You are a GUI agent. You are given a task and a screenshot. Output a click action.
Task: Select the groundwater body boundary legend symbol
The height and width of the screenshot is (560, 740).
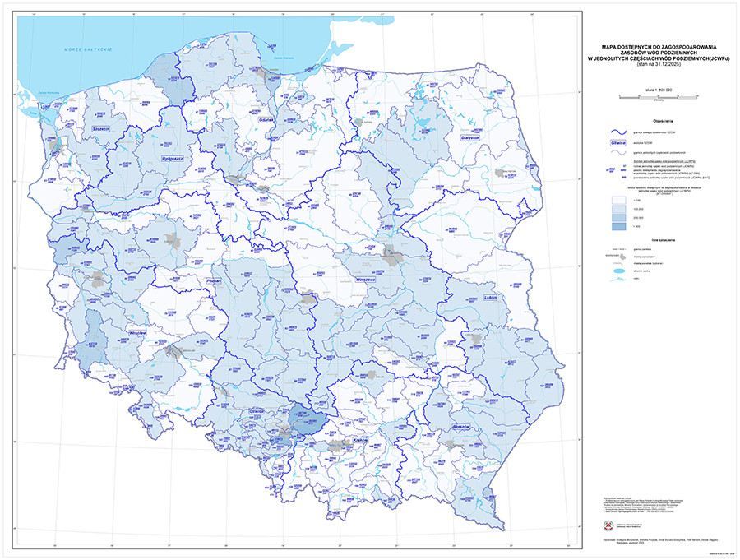[617, 152]
